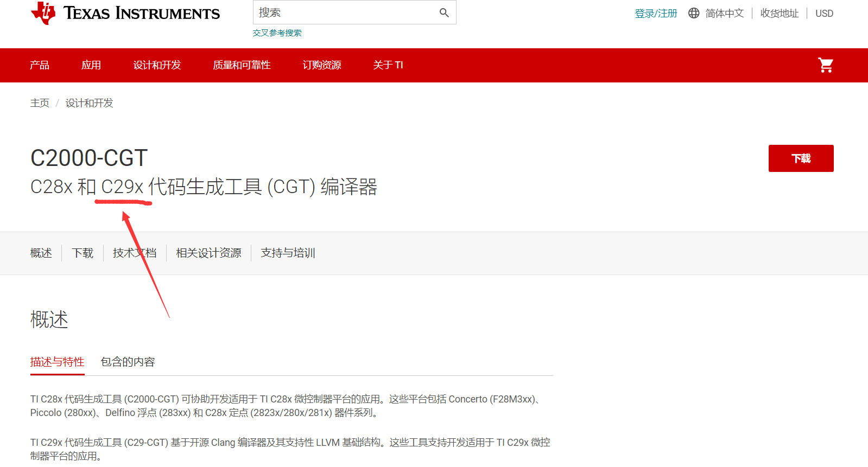Click the 概述 section heading

[49, 319]
